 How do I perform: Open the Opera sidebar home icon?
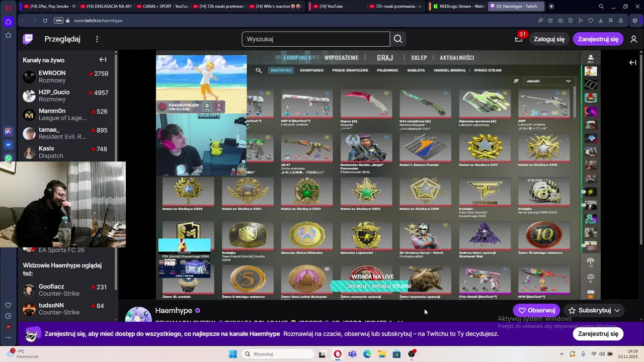click(8, 22)
